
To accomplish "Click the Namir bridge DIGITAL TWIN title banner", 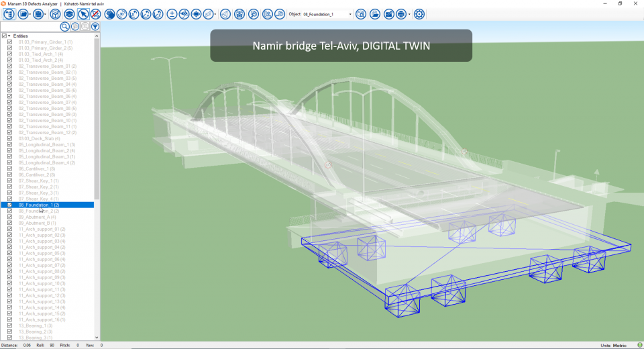I will pos(341,46).
